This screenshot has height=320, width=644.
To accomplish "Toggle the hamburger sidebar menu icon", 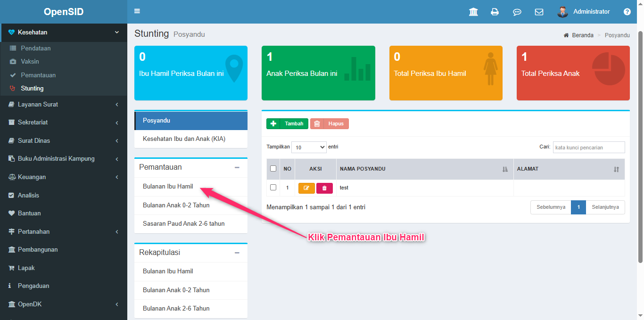I will 137,11.
